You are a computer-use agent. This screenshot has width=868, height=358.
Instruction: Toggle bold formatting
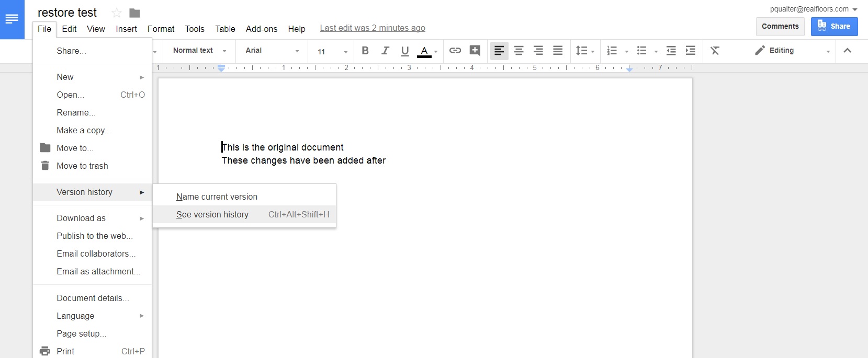pyautogui.click(x=365, y=51)
